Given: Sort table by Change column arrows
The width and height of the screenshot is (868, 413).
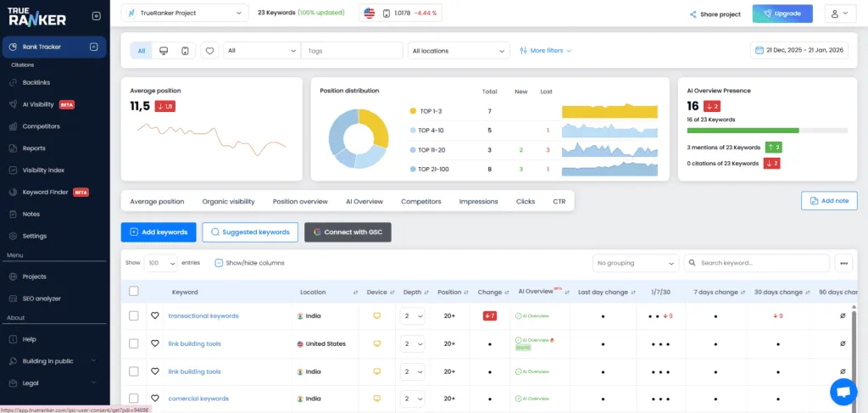Looking at the screenshot, I should [x=507, y=293].
